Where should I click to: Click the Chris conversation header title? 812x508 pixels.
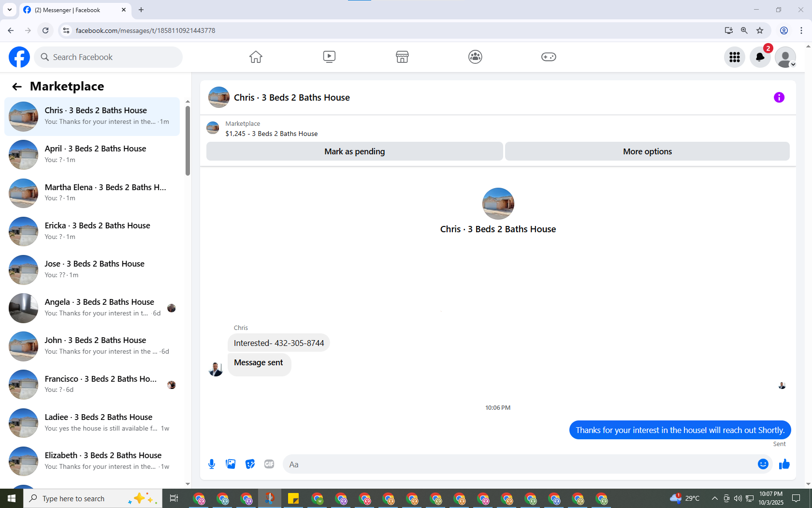pos(291,97)
